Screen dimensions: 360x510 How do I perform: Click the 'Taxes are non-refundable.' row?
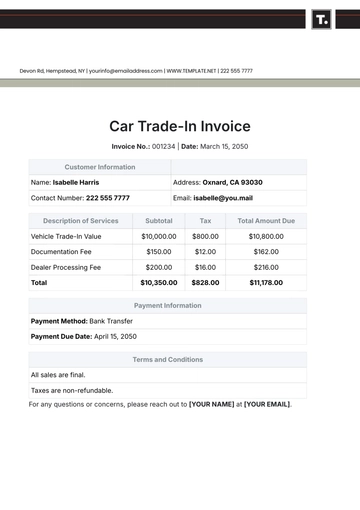pyautogui.click(x=168, y=390)
